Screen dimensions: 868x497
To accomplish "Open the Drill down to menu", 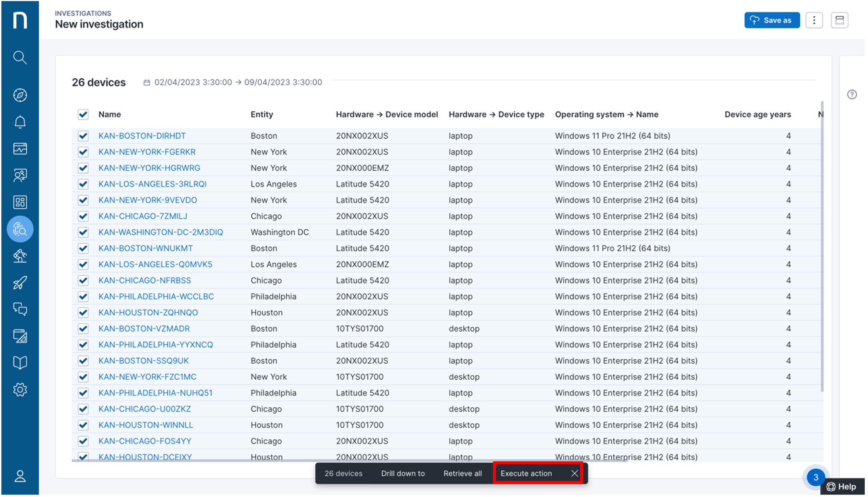I will [x=403, y=473].
